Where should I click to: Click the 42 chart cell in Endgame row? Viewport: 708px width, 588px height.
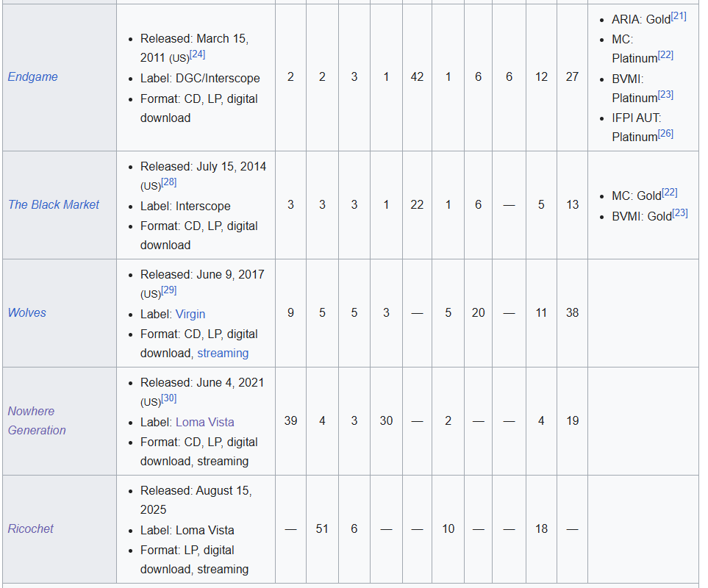click(x=417, y=76)
